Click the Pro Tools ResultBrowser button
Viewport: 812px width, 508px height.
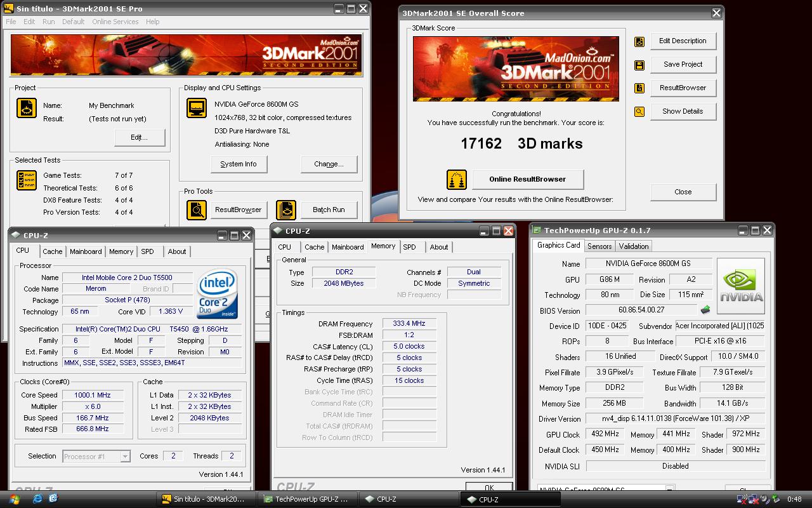(238, 210)
